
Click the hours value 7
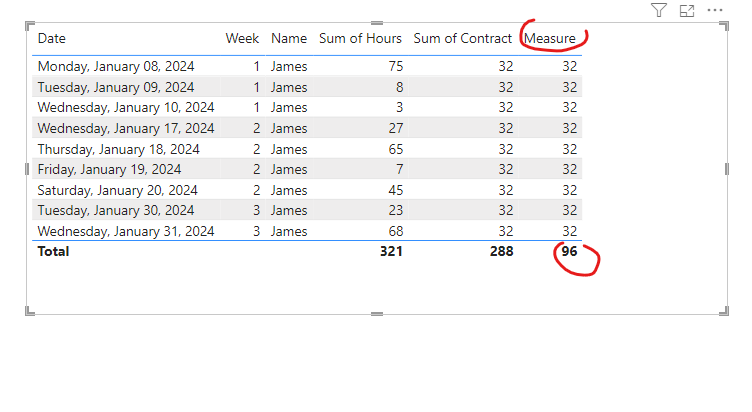(400, 169)
